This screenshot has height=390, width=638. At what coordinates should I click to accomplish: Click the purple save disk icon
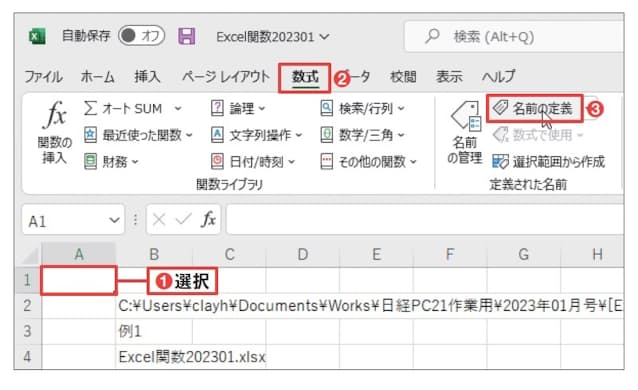187,36
